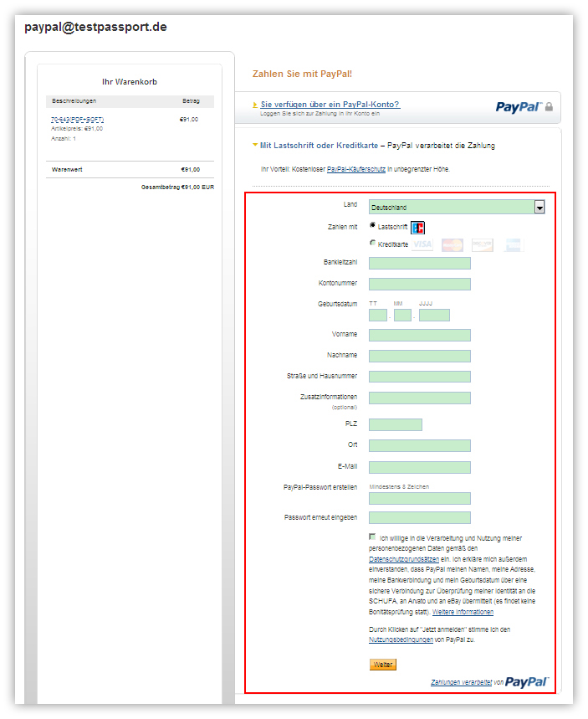Open the PayPal-Käuferschutz link
588x719 pixels.
(x=355, y=169)
